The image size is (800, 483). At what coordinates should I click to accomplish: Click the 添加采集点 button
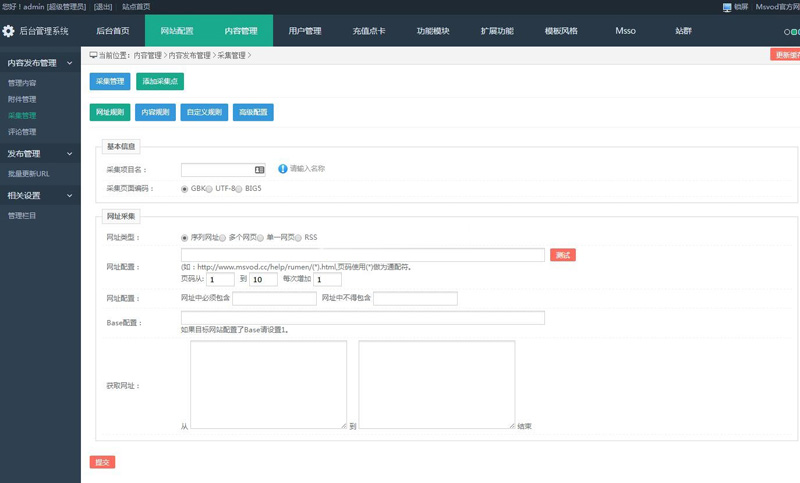(x=160, y=82)
